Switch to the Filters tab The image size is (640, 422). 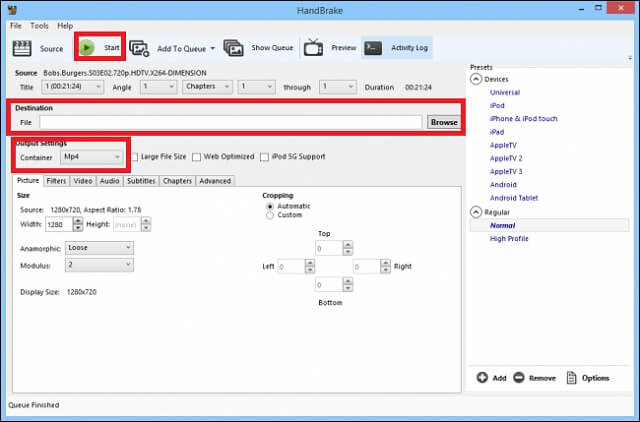coord(56,181)
